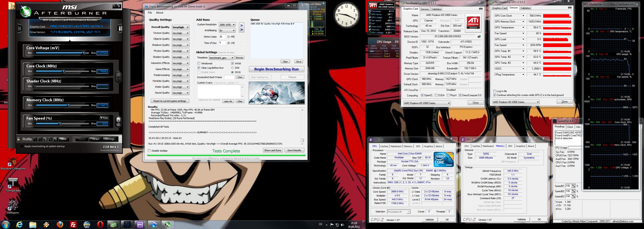Click the ATI Radeon logo in GPU-Z

[x=473, y=22]
